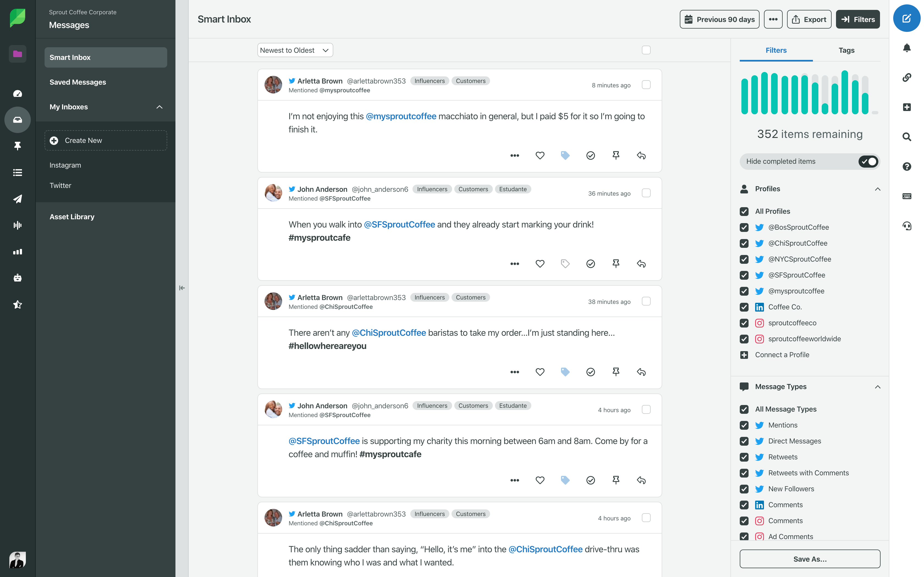The height and width of the screenshot is (577, 924).
Task: Collapse the My Inboxes section
Action: [159, 107]
